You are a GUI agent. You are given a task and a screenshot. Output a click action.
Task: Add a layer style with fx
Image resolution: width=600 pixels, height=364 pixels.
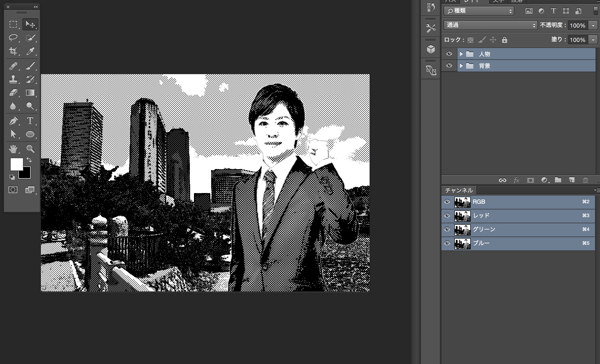pos(516,180)
